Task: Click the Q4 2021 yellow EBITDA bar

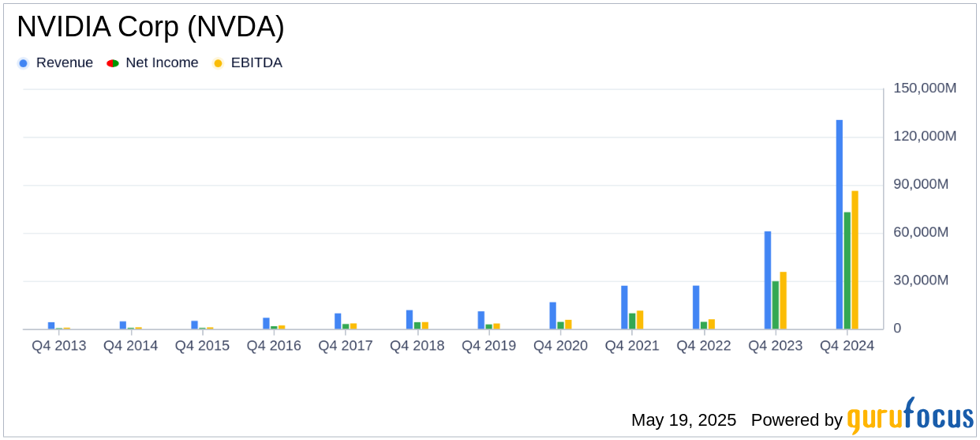Action: point(640,320)
